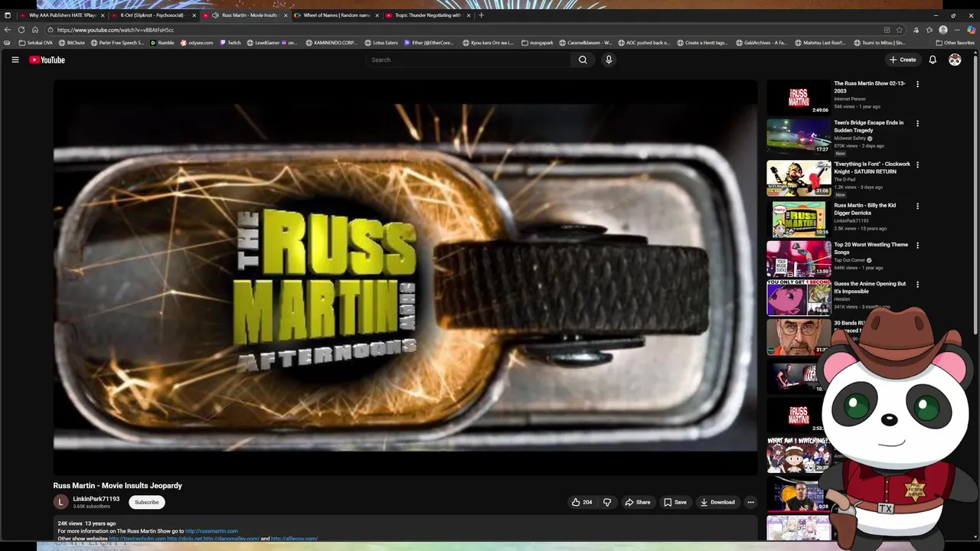This screenshot has width=980, height=551.
Task: Follow the russmartin.com description link
Action: [x=211, y=531]
